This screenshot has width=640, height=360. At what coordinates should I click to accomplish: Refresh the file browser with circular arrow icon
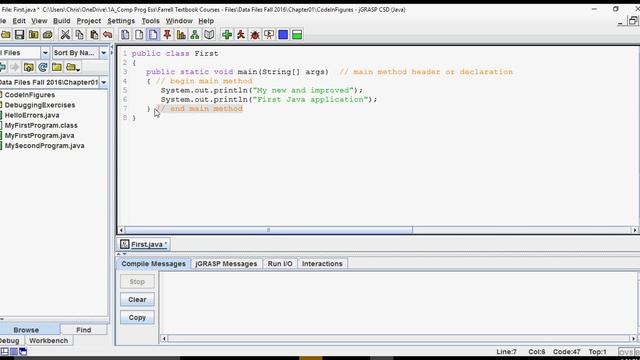click(x=42, y=67)
